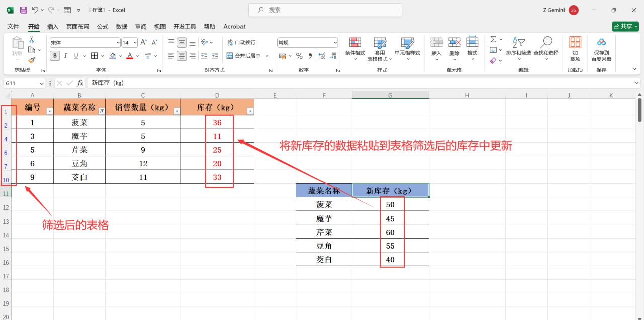The image size is (644, 320).
Task: Open the ZG account avatar
Action: (574, 10)
